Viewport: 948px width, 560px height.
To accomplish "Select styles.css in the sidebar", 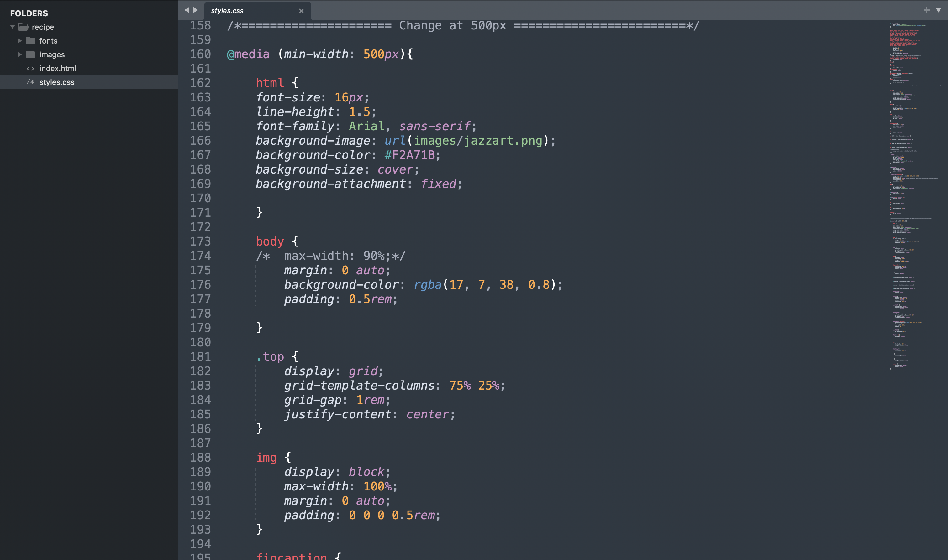I will point(57,82).
